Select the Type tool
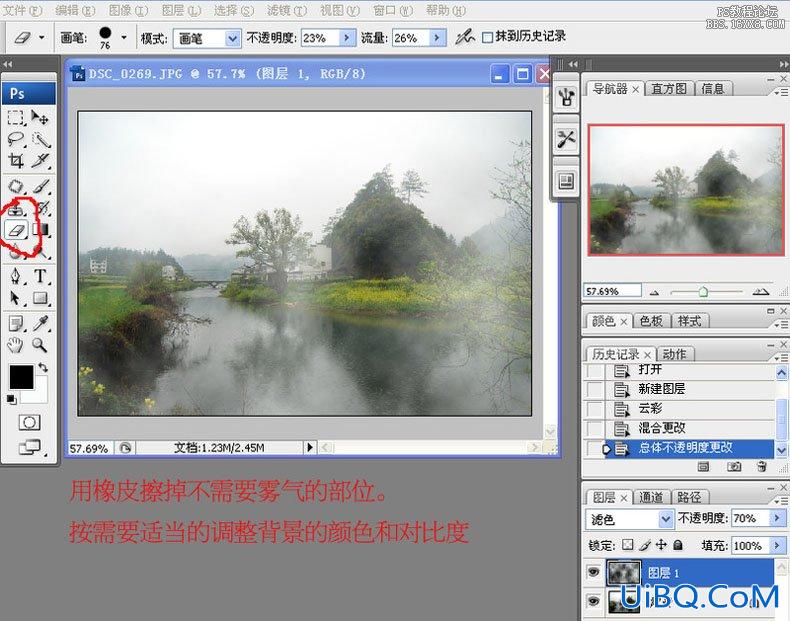 tap(40, 276)
